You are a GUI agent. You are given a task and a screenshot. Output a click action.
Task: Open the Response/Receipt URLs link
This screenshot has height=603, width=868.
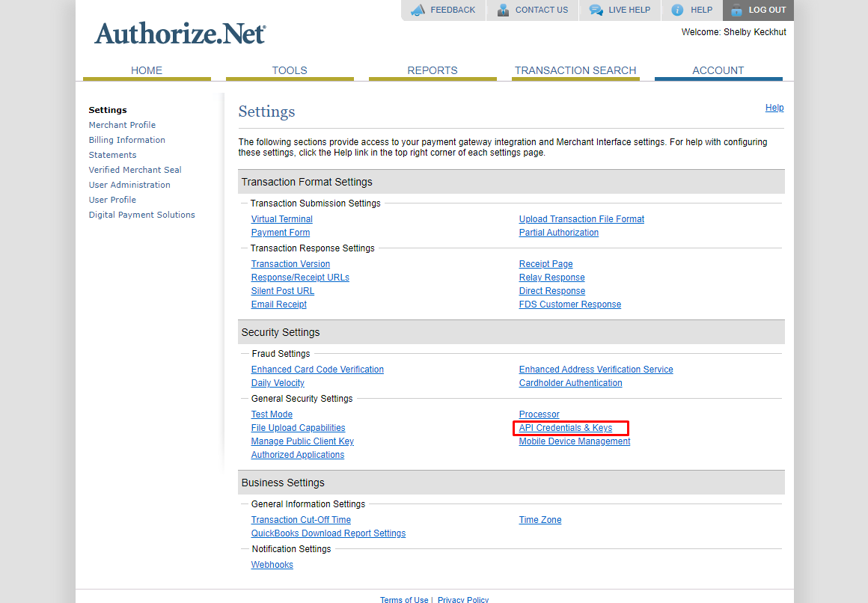(300, 278)
